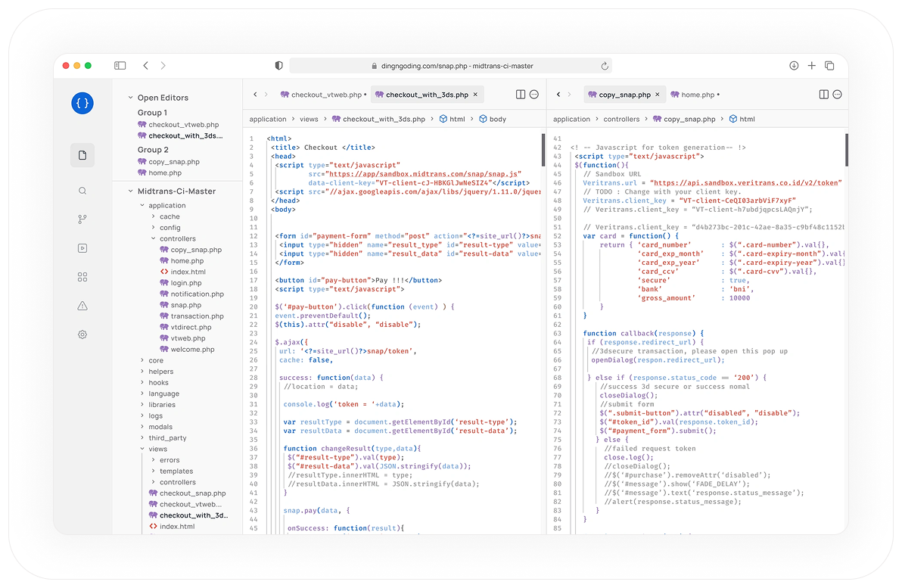Click the browser address bar
Screen dimensions: 902x588
[450, 66]
